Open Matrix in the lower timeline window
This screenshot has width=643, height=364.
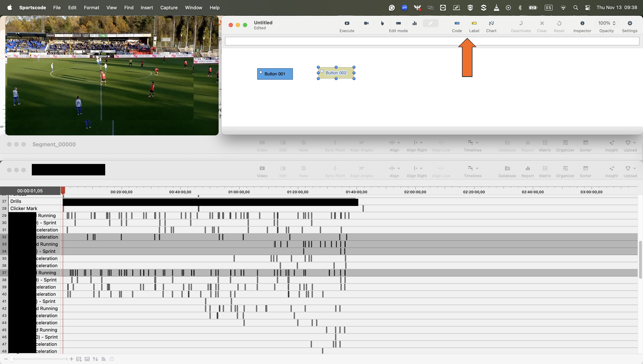[545, 168]
